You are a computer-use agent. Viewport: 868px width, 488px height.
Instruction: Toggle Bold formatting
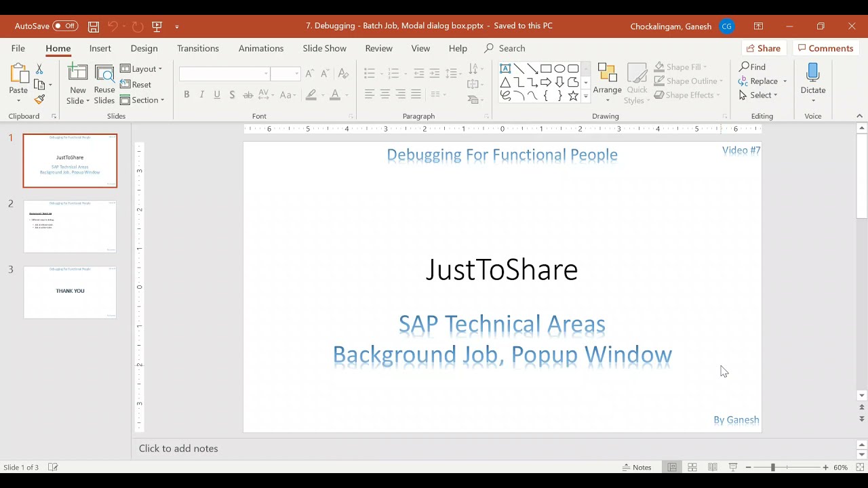click(186, 95)
